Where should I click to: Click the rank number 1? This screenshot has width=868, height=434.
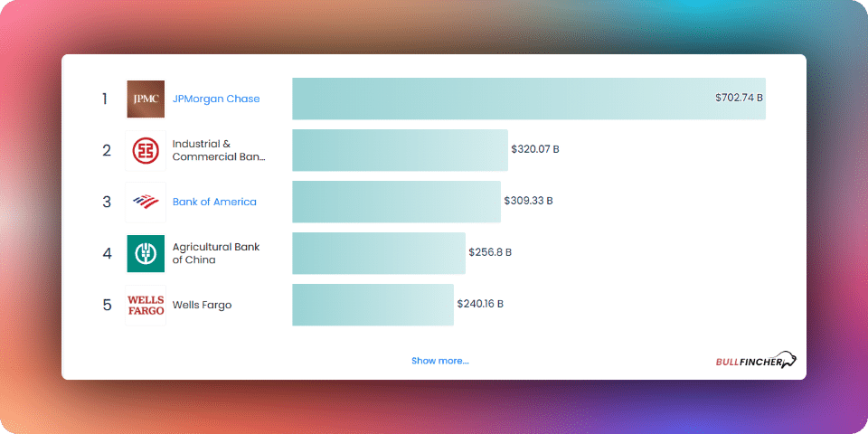105,99
